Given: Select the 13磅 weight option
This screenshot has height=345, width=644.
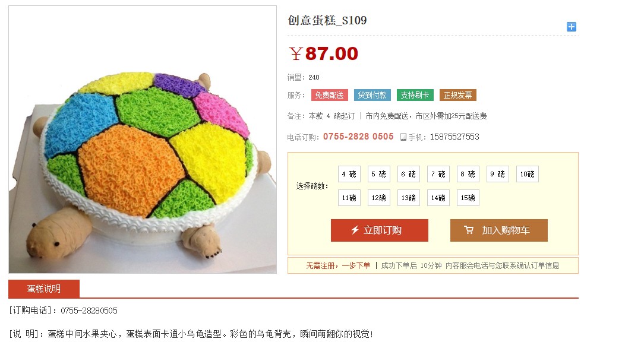Looking at the screenshot, I should coord(408,198).
